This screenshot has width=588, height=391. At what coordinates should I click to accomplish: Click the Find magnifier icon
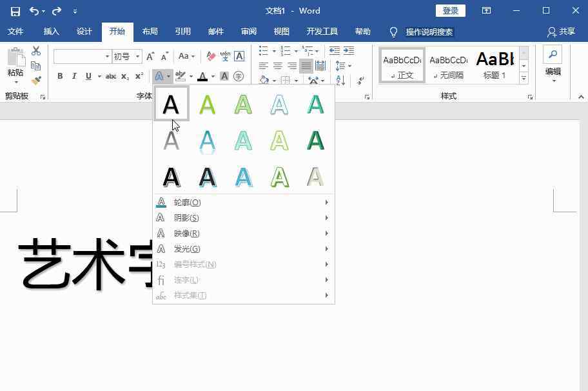[x=553, y=54]
